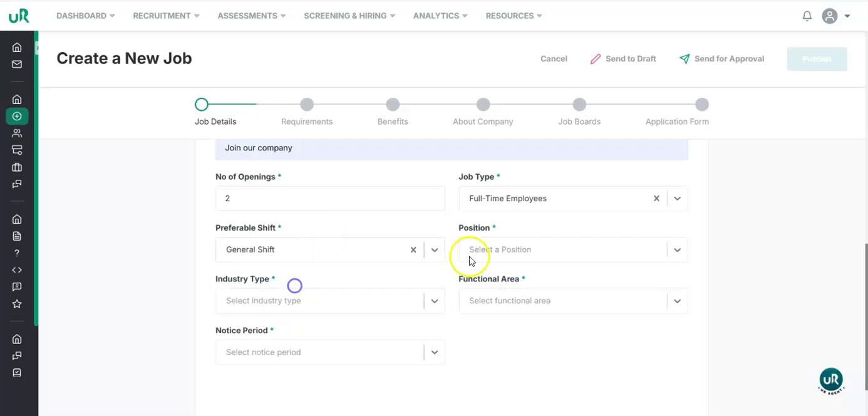Click Send for Approval
This screenshot has width=868, height=416.
point(721,59)
